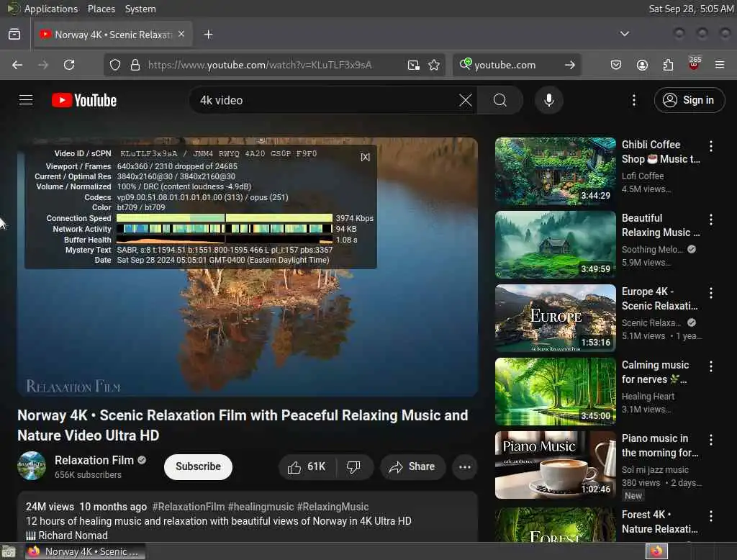Open Relaxation Film channel name link
737x560 pixels.
(94, 461)
